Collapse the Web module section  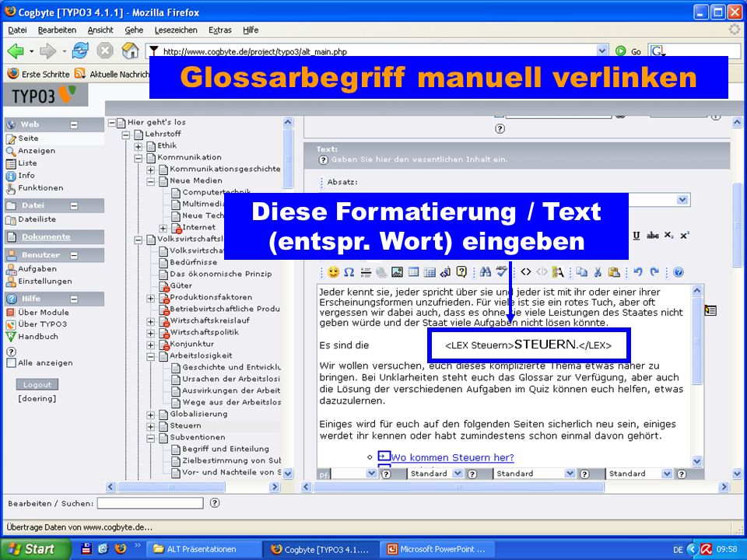tap(74, 124)
